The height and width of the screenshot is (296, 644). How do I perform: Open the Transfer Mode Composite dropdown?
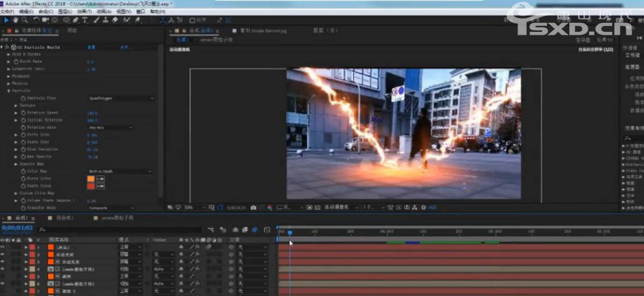pos(111,208)
